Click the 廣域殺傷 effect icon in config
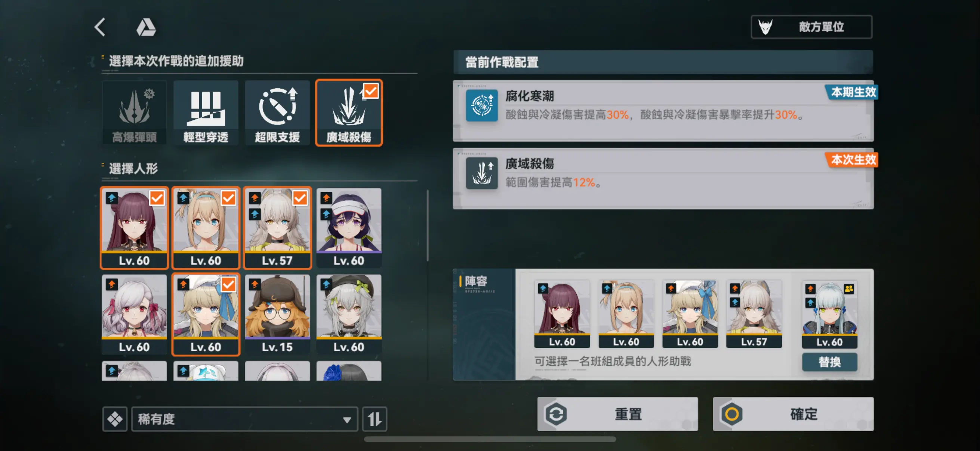980x451 pixels. pyautogui.click(x=482, y=173)
